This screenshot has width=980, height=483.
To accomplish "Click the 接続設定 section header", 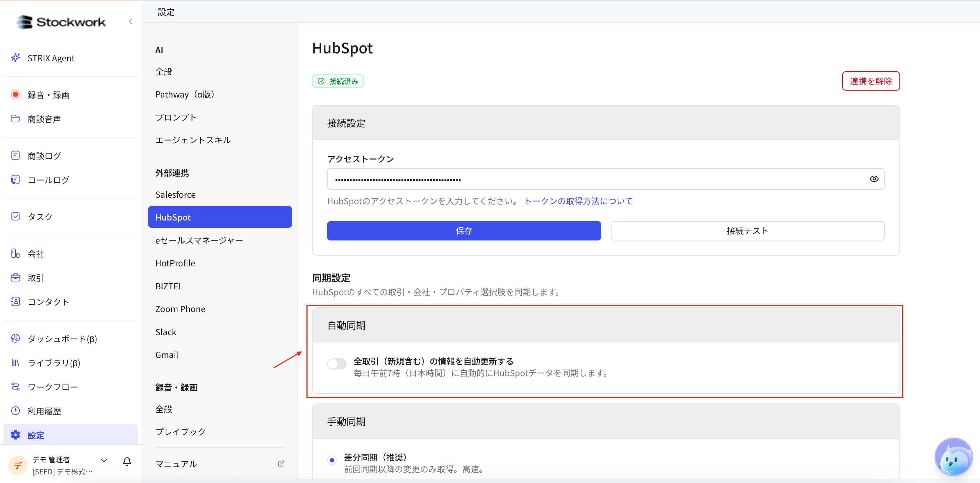I will coord(606,123).
